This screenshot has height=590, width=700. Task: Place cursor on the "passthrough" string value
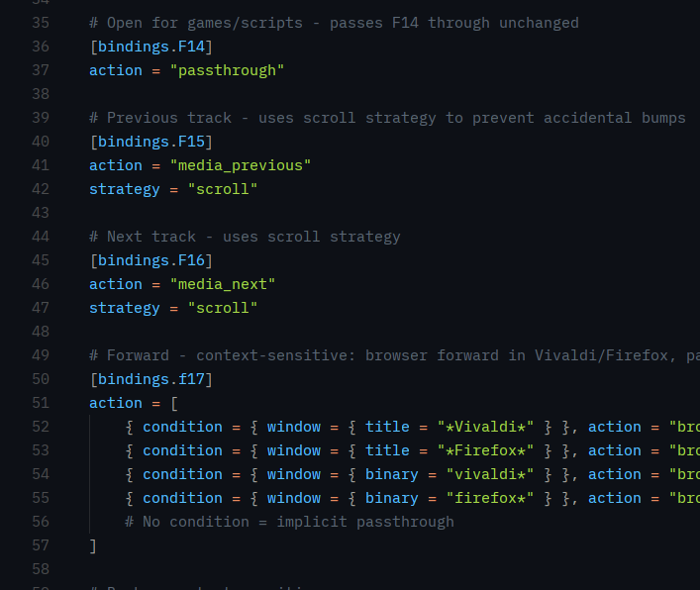pos(227,70)
